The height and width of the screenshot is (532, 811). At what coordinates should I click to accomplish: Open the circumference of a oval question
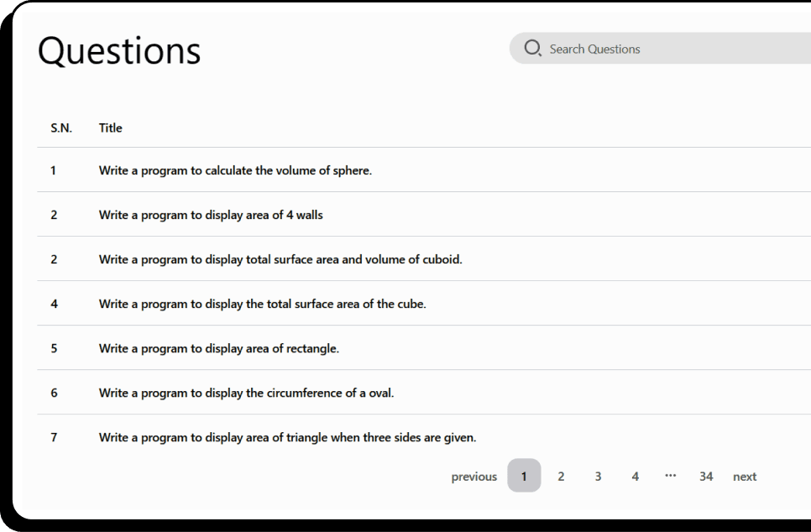[246, 393]
